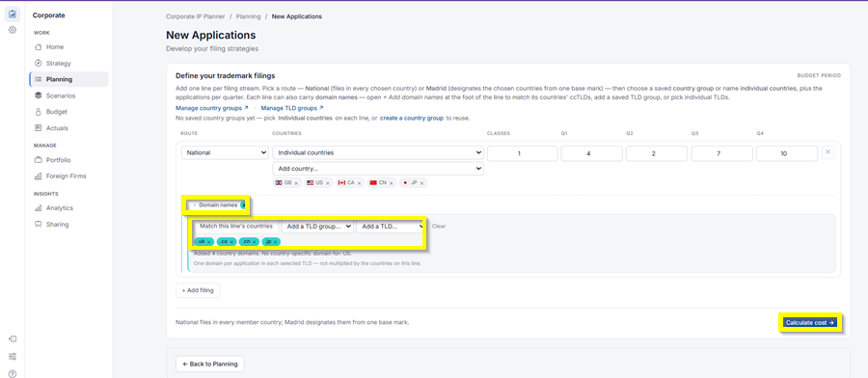This screenshot has height=378, width=868.
Task: Click the Q4 input showing 10
Action: click(787, 153)
